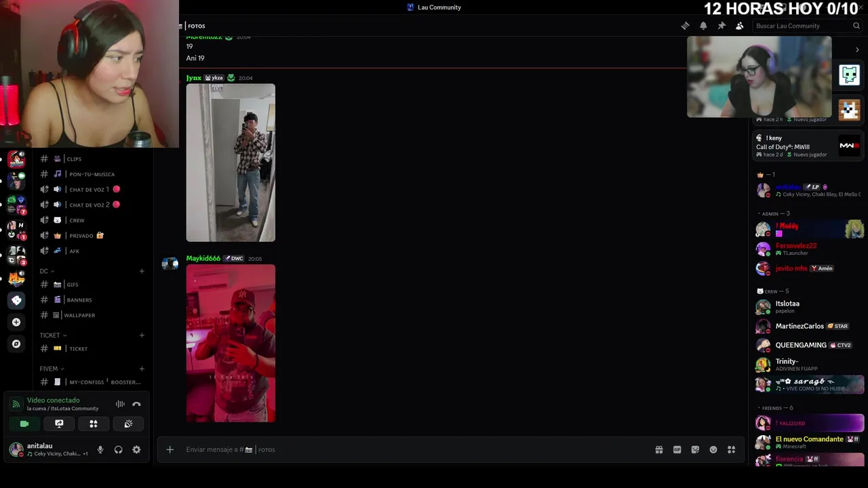Viewport: 868px width, 488px height.
Task: Open the gift icon in message bar
Action: [658, 449]
